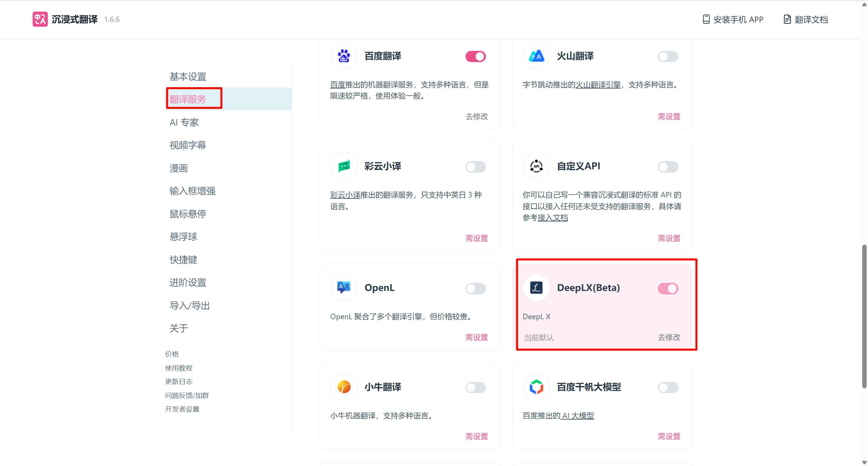This screenshot has width=868, height=466.
Task: Enable the 火山翻译 switch
Action: point(668,57)
